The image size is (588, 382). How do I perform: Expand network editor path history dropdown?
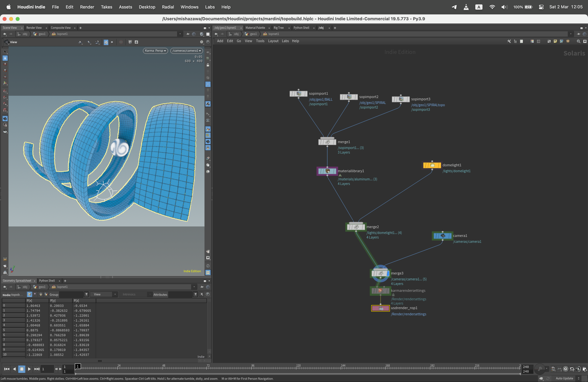click(571, 34)
